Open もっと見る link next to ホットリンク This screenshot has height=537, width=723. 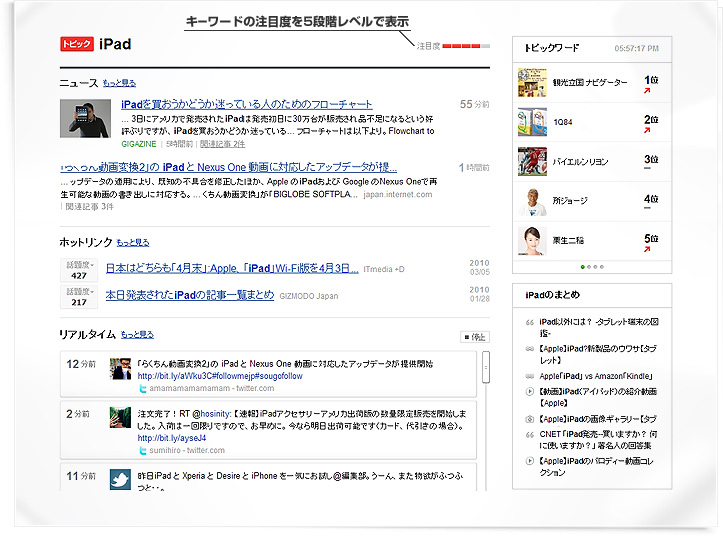(133, 242)
